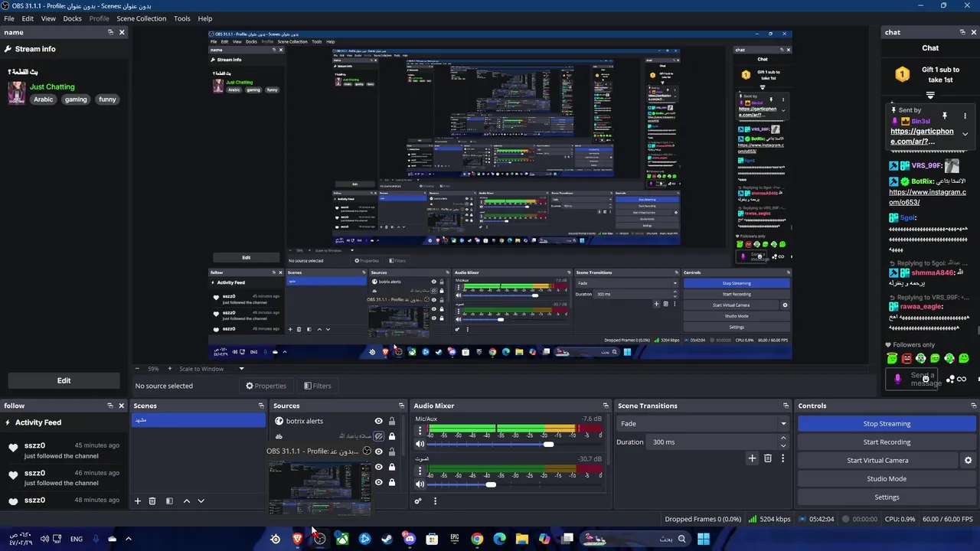
Task: Close the name dock
Action: pyautogui.click(x=122, y=32)
